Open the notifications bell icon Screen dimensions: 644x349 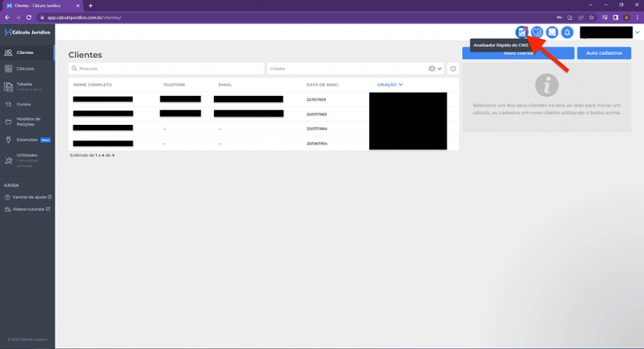pyautogui.click(x=568, y=32)
